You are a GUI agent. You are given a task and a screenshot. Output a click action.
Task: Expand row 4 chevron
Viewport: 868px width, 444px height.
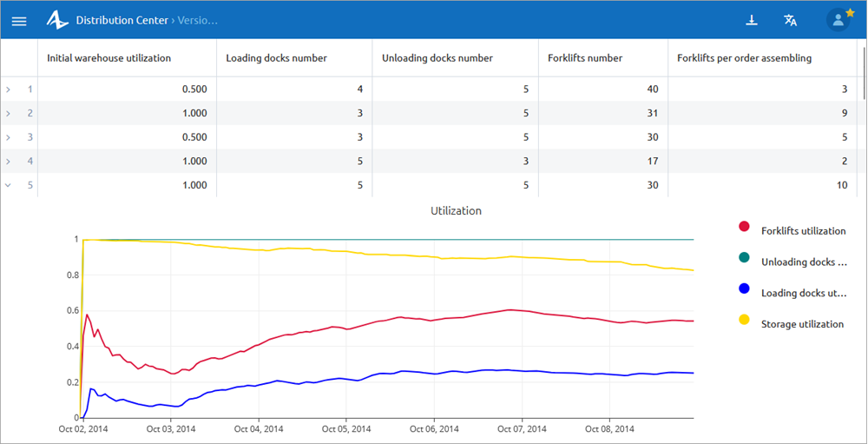point(8,162)
